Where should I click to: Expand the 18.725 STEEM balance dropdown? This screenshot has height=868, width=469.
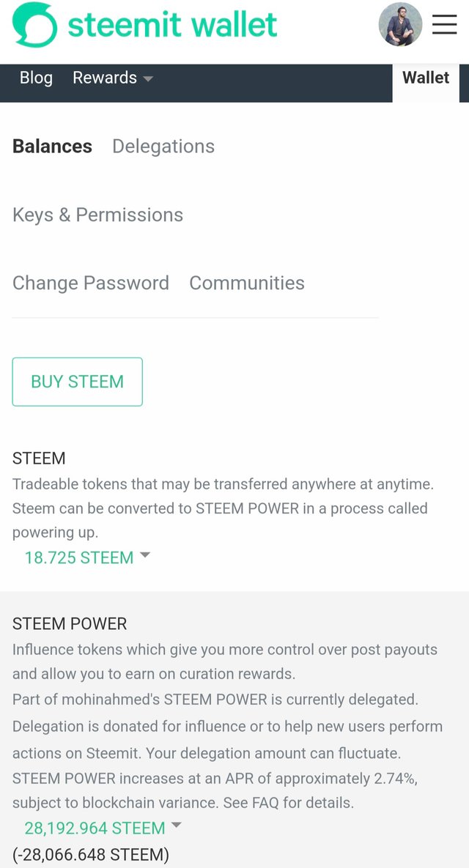(79, 557)
